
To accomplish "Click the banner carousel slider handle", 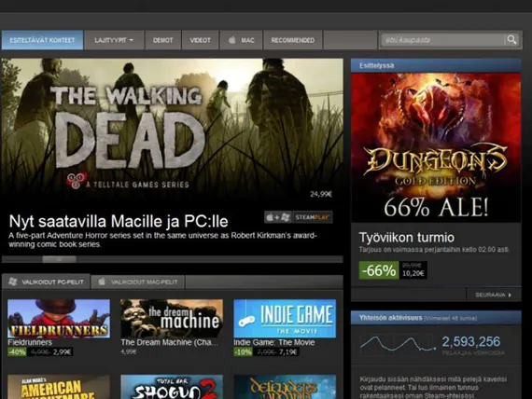I will tap(59, 259).
